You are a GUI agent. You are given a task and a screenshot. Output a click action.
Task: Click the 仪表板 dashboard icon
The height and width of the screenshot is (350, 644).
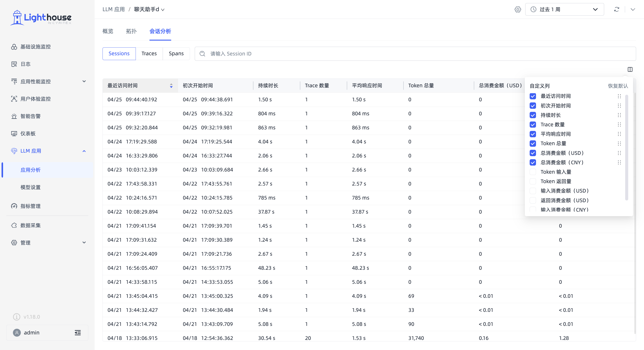click(x=14, y=133)
